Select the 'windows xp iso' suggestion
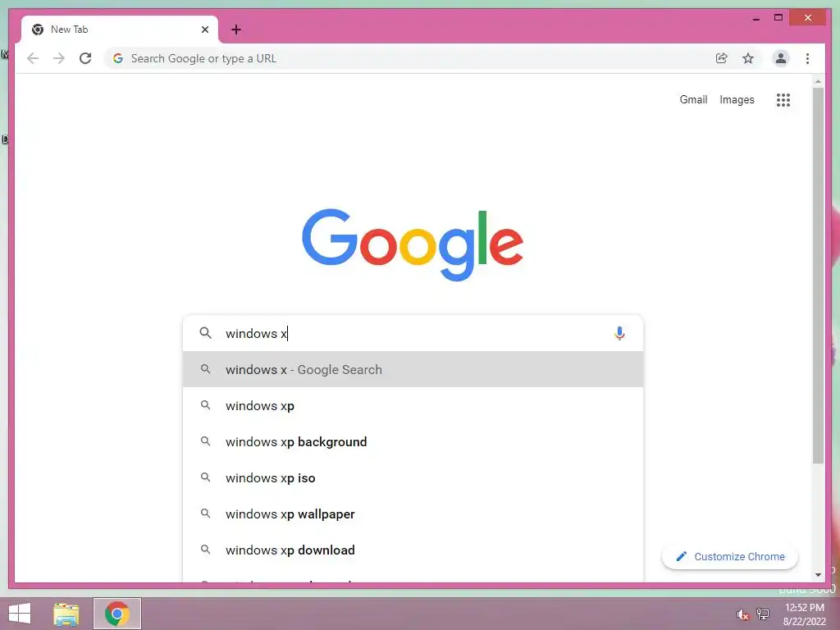This screenshot has width=840, height=630. [413, 478]
